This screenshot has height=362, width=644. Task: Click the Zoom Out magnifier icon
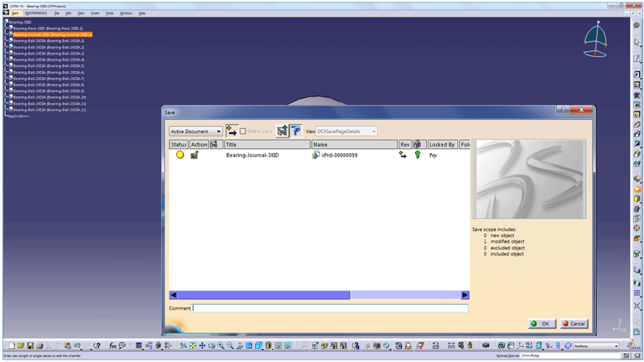230,346
